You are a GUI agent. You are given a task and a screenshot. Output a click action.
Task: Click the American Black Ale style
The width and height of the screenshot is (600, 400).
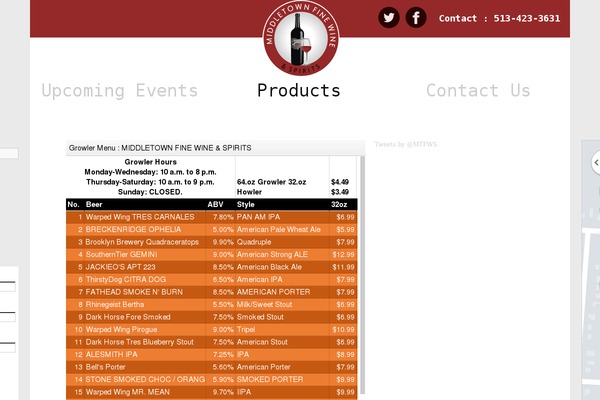point(269,267)
